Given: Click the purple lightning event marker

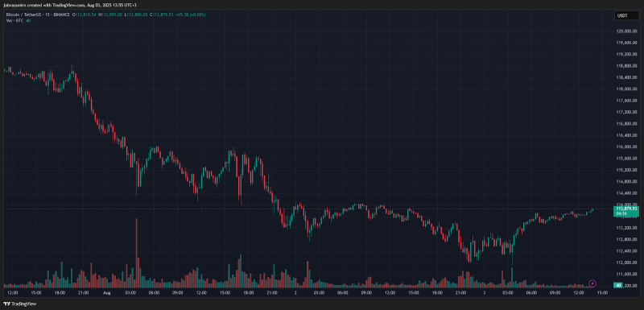Looking at the screenshot, I should (592, 283).
